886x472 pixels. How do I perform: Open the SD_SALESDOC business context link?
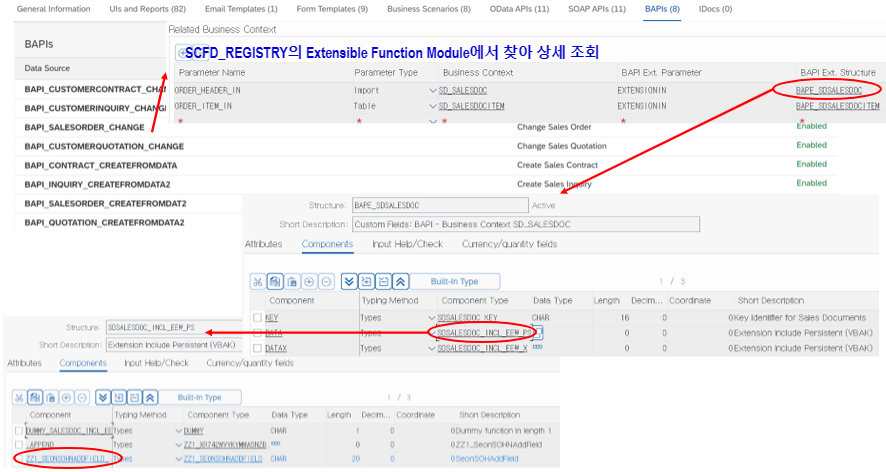pos(462,90)
